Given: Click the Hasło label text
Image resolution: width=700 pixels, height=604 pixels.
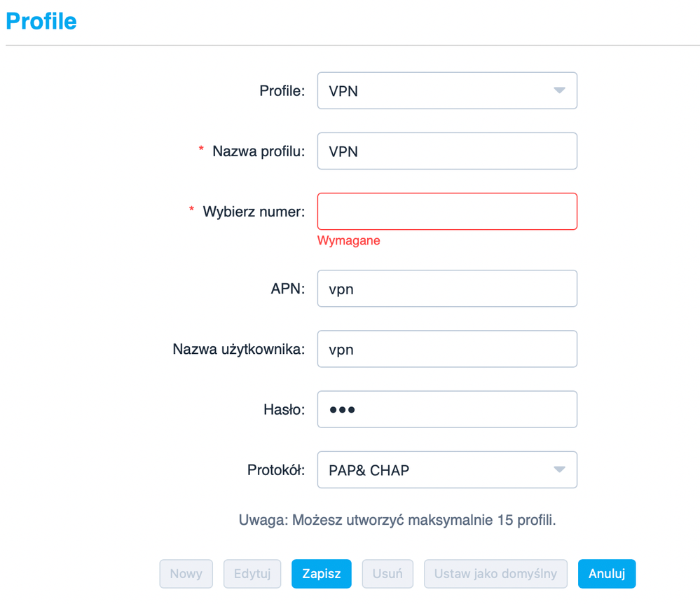Looking at the screenshot, I should coord(282,410).
